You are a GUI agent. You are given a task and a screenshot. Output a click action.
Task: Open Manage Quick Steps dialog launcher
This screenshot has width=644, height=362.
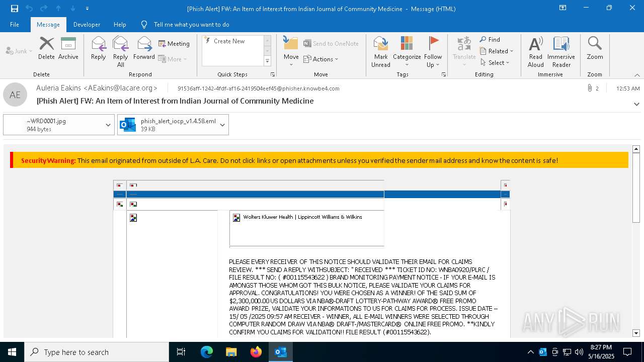(x=273, y=74)
